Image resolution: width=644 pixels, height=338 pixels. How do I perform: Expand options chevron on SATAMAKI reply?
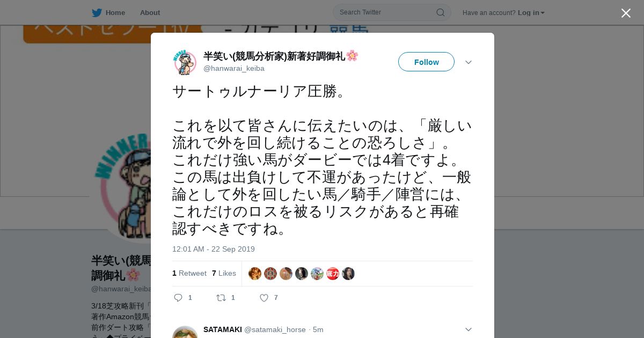468,329
